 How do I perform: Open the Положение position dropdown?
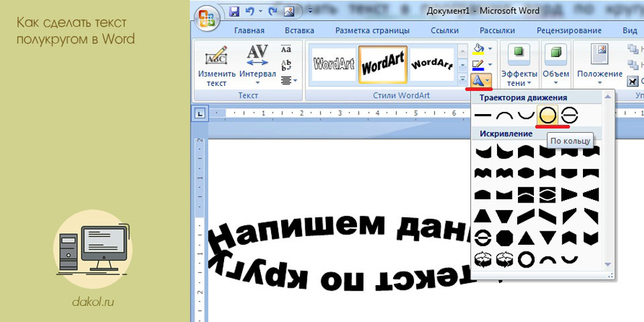[600, 66]
